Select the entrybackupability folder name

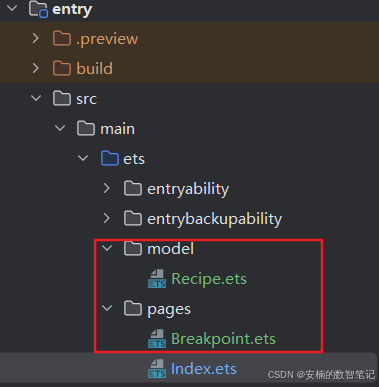[215, 219]
